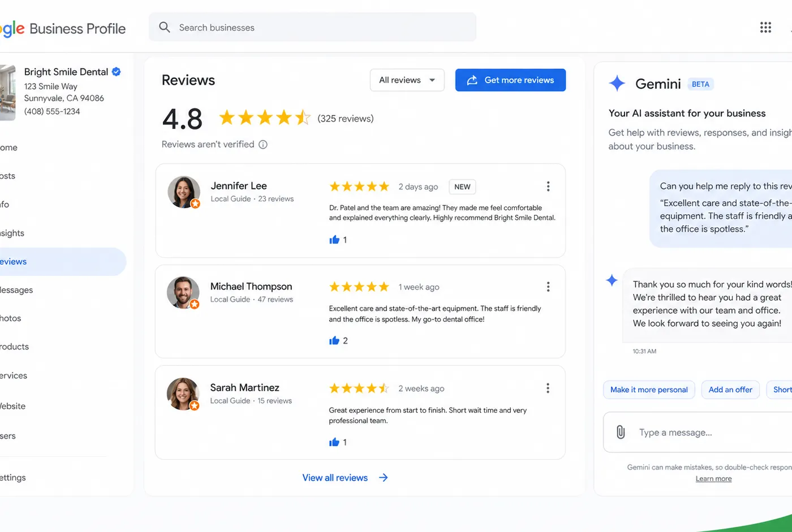Select Photos in the sidebar
The height and width of the screenshot is (532, 792).
[10, 318]
